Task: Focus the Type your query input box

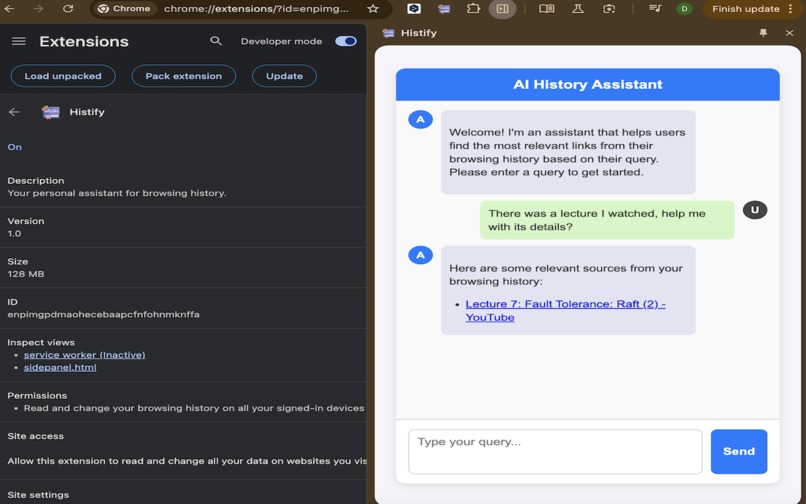Action: click(555, 452)
